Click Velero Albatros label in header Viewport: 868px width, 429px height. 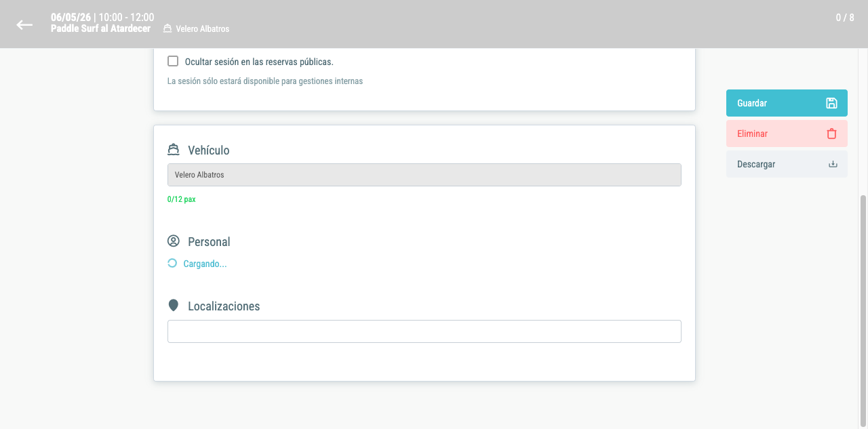(x=203, y=29)
